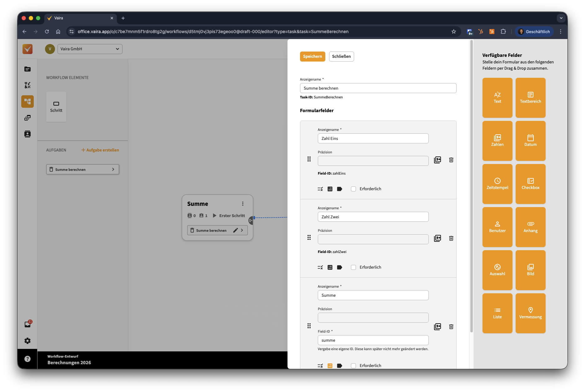Select the Workflows item in left sidebar
Image resolution: width=585 pixels, height=392 pixels.
[27, 102]
